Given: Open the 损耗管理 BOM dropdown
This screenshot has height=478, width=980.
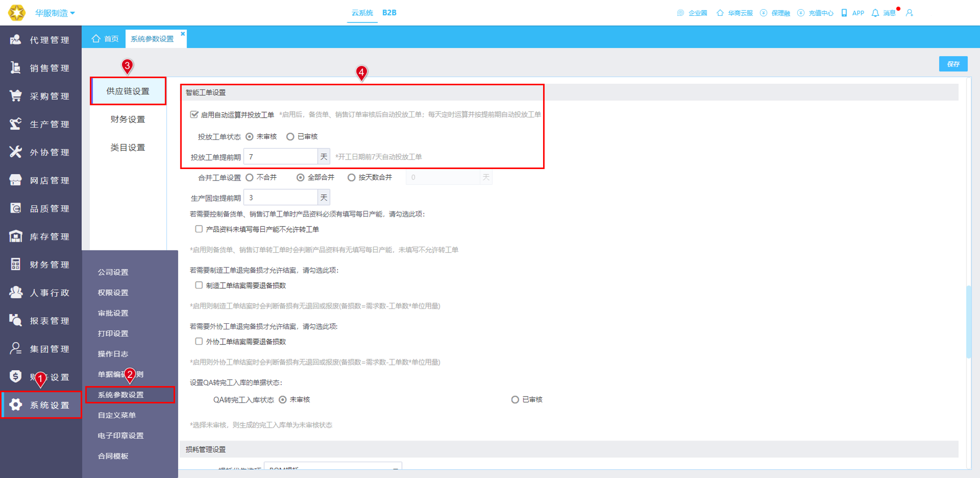Looking at the screenshot, I should coord(333,466).
